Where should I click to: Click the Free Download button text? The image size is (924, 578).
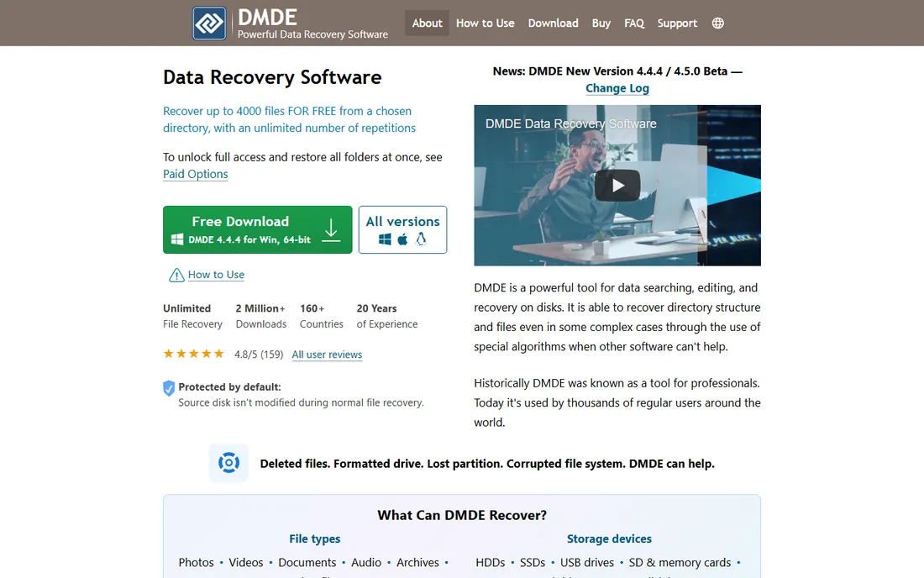click(x=240, y=222)
